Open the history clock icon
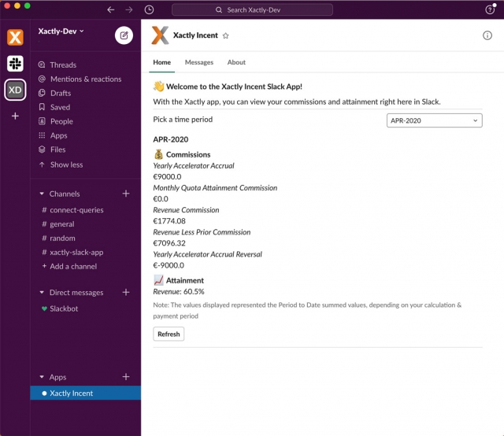The image size is (504, 436). [x=149, y=10]
